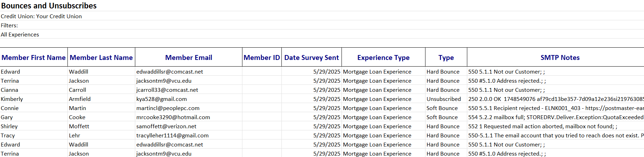The height and width of the screenshot is (157, 644).
Task: Click the Type column header
Action: pyautogui.click(x=446, y=57)
